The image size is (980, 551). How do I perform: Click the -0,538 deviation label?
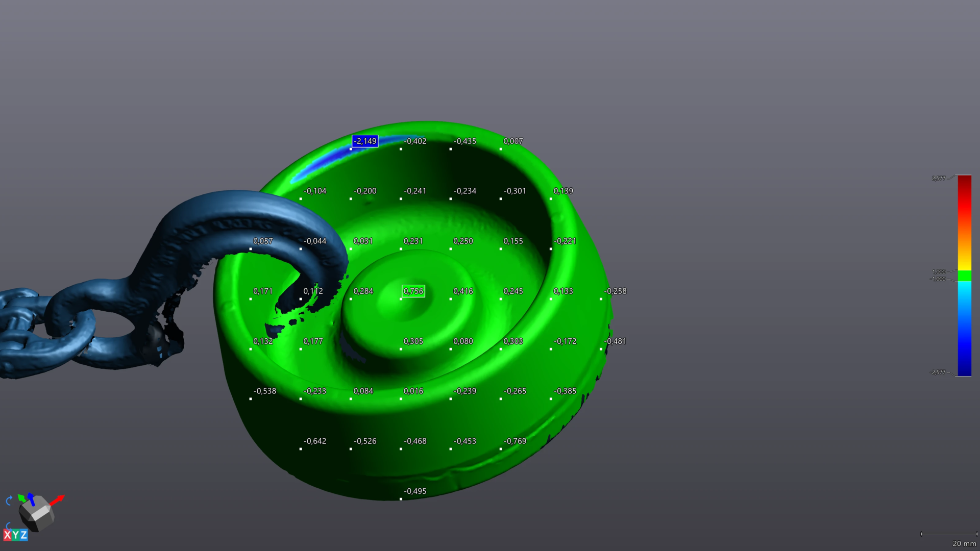265,391
